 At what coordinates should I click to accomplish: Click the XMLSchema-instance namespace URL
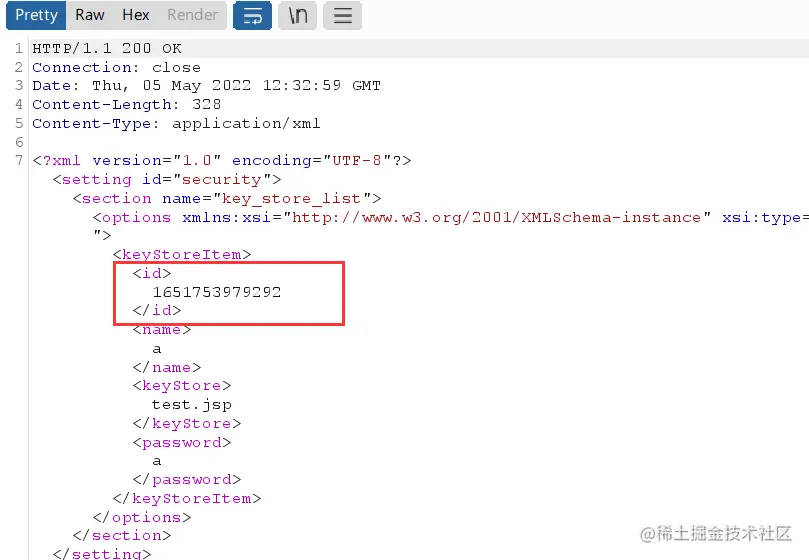click(496, 218)
